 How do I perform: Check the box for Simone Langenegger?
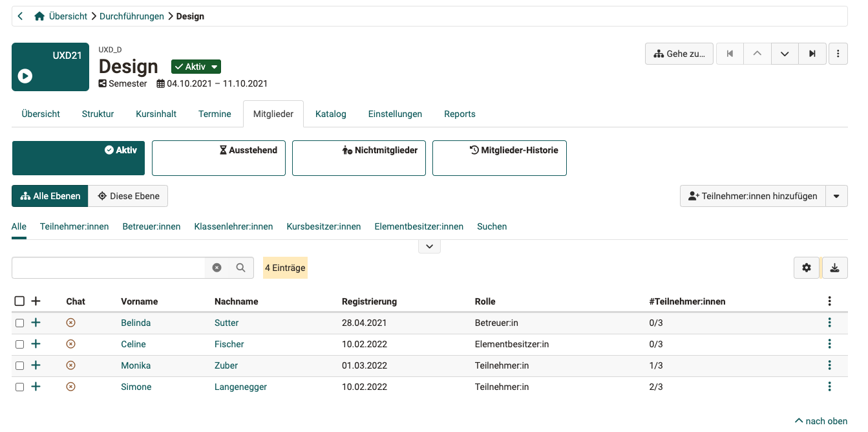tap(19, 387)
